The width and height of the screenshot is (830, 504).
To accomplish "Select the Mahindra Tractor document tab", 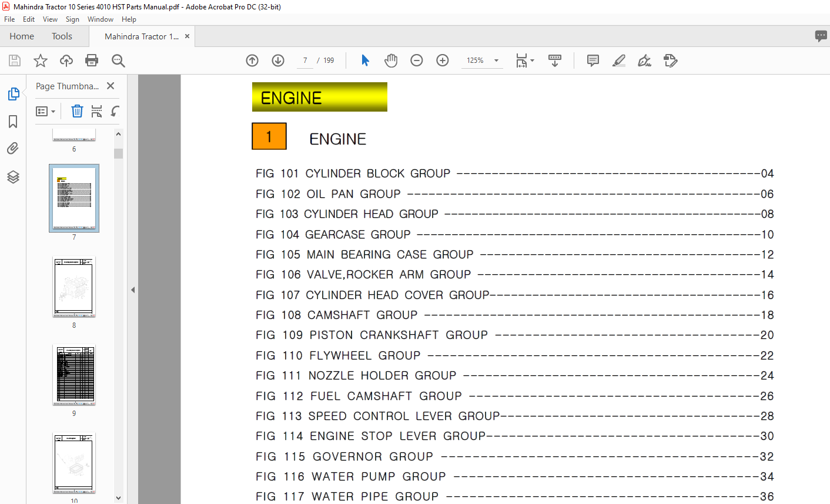I will coord(141,36).
